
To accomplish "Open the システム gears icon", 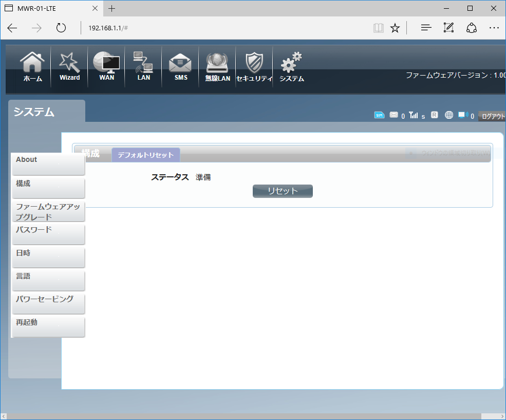I will 291,67.
